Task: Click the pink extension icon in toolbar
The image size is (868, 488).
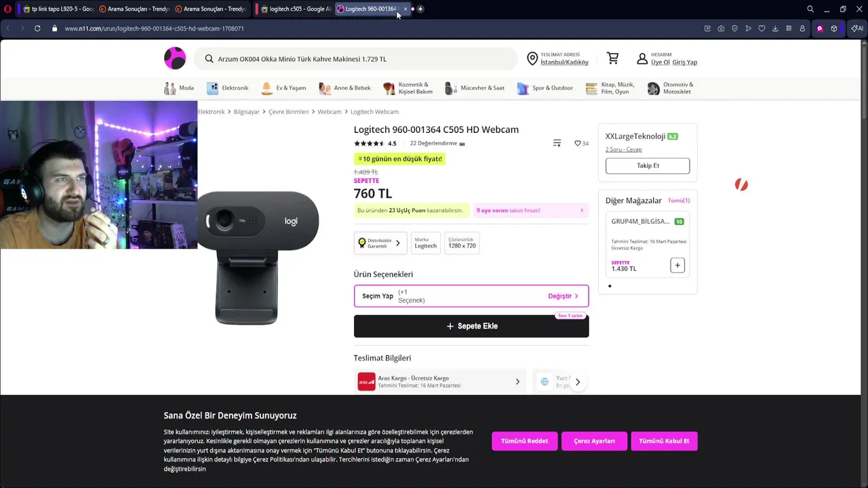Action: click(x=820, y=28)
